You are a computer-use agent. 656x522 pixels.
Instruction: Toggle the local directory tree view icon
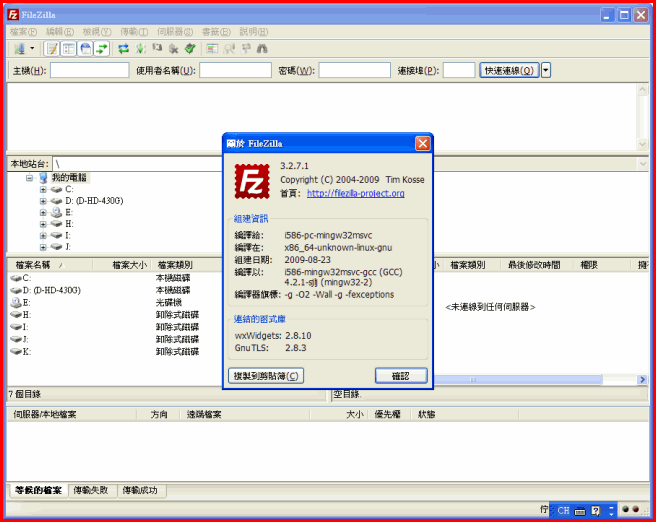(69, 48)
